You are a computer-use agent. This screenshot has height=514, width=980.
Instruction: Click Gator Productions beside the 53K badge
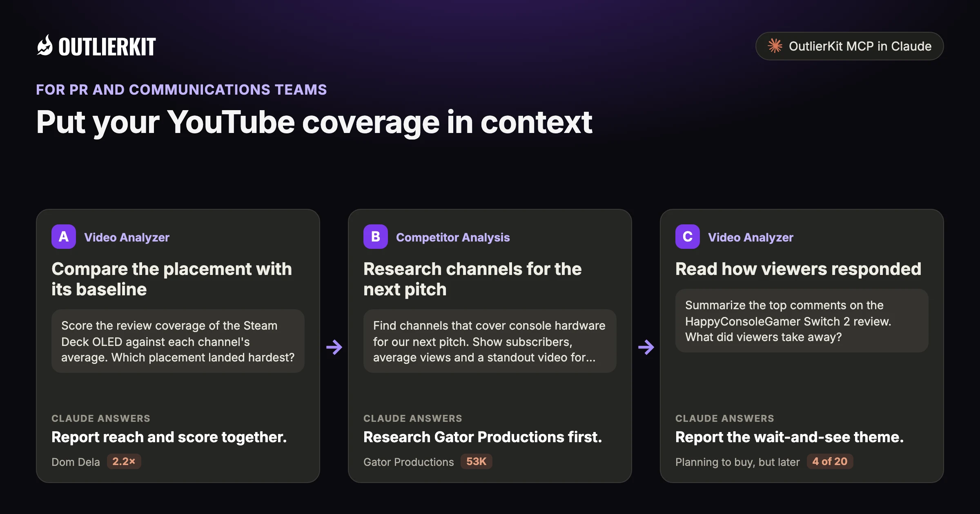(408, 462)
